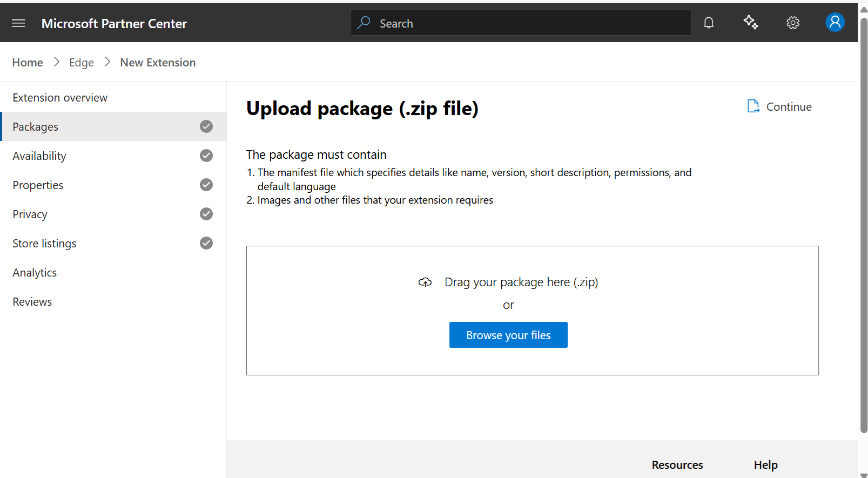Click the Images and other files line
Viewport: 868px width, 478px height.
click(370, 200)
